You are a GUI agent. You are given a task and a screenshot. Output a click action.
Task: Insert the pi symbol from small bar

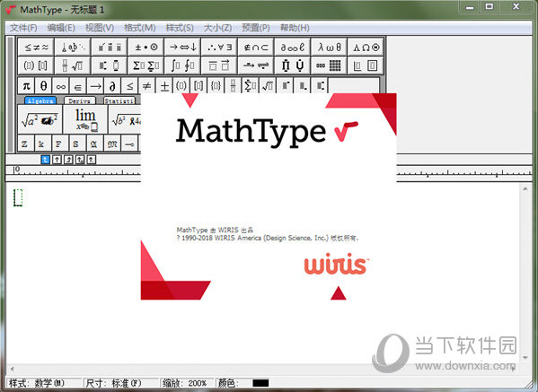(x=26, y=85)
